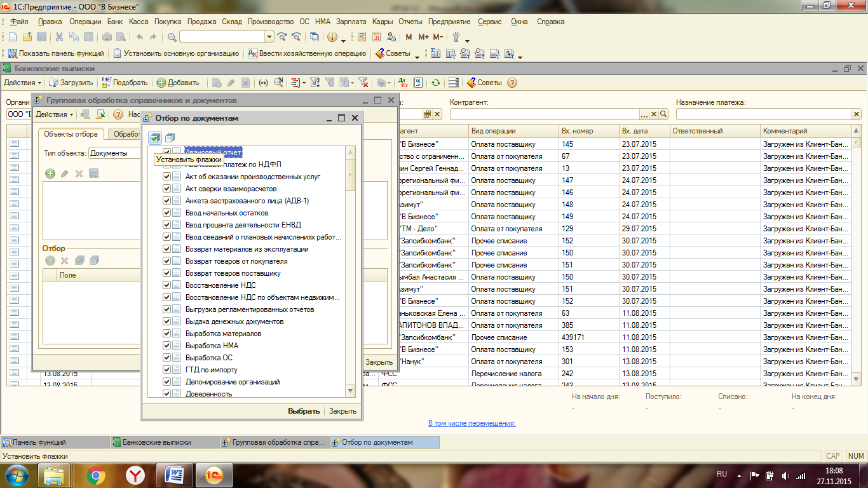Screen dimensions: 868x488
Task: Click the Information icon in main toolbar
Action: click(332, 37)
